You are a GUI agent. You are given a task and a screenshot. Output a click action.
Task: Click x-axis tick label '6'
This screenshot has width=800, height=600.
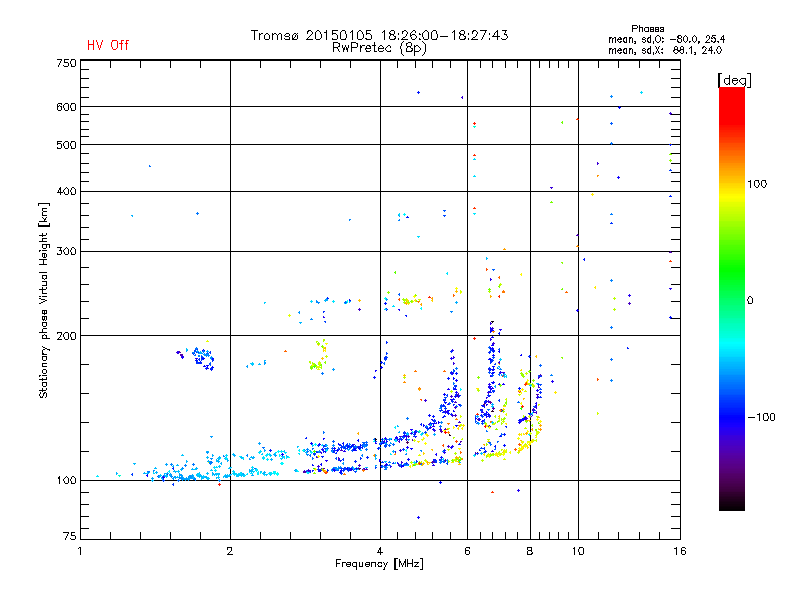467,551
